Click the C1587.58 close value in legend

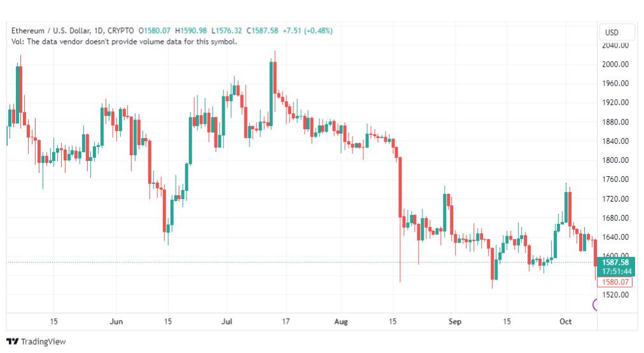click(262, 31)
